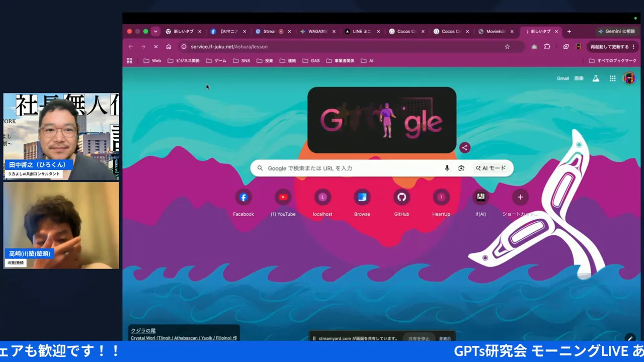
Task: Open the AI モード button
Action: (x=491, y=168)
